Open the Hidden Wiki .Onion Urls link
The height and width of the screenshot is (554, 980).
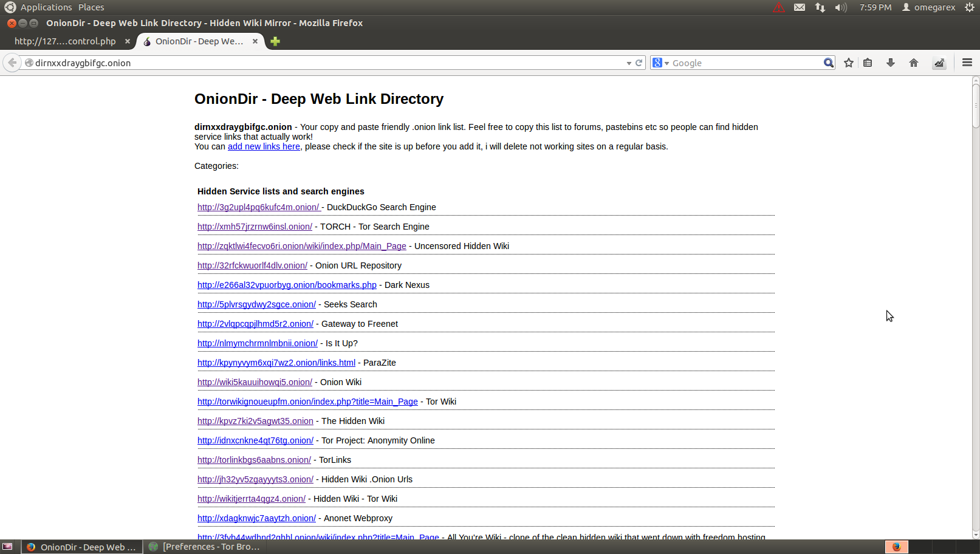coord(255,479)
